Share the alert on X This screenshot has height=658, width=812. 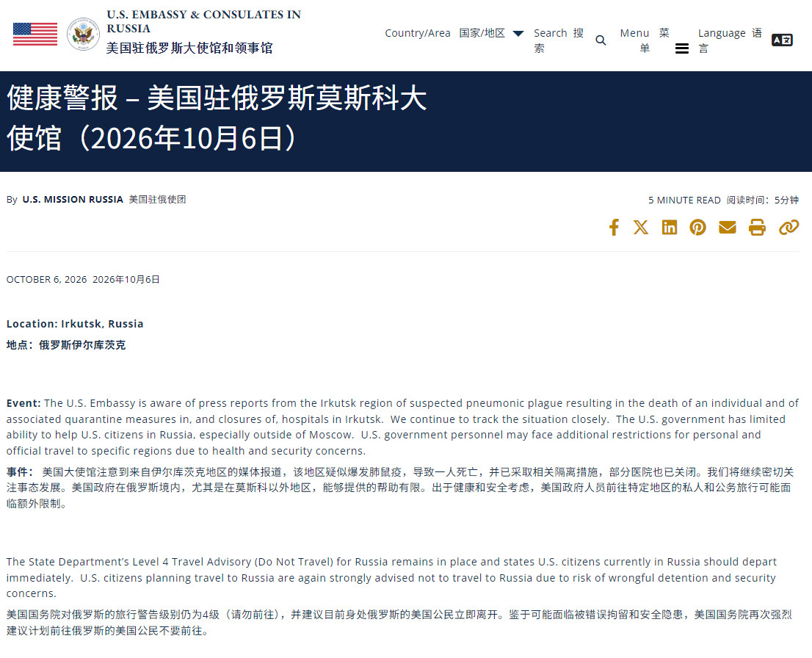point(641,227)
